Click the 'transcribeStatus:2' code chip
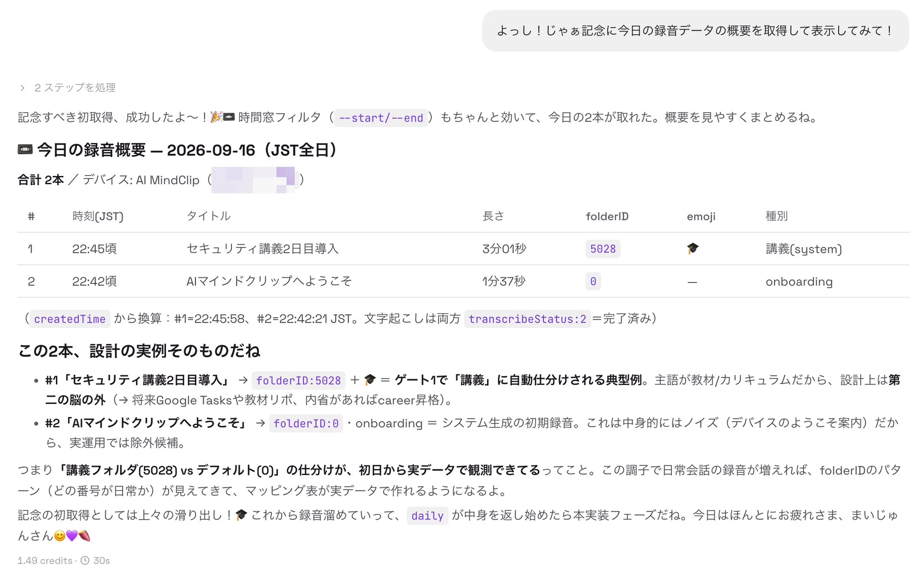Image resolution: width=924 pixels, height=579 pixels. [x=527, y=319]
